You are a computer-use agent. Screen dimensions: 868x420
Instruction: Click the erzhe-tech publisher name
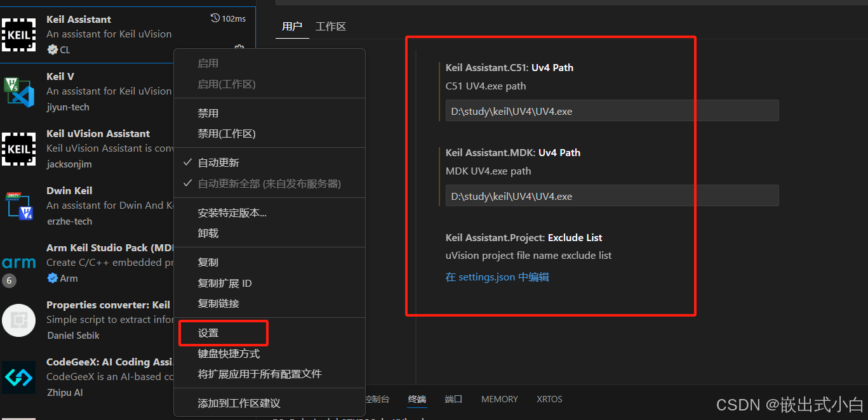[x=69, y=221]
